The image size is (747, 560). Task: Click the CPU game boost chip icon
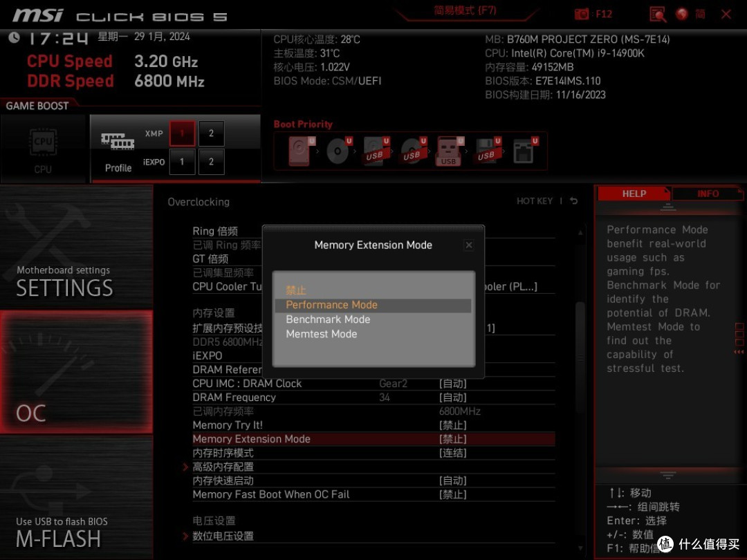click(43, 142)
